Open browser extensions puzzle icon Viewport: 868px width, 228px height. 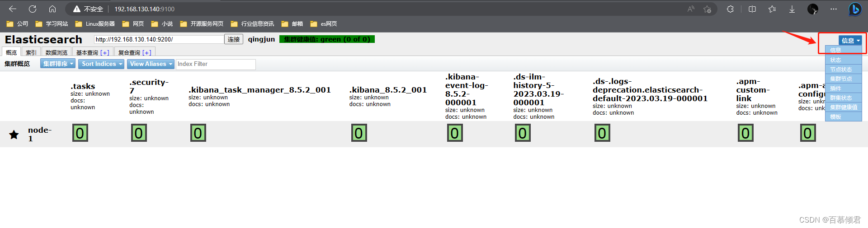(730, 9)
